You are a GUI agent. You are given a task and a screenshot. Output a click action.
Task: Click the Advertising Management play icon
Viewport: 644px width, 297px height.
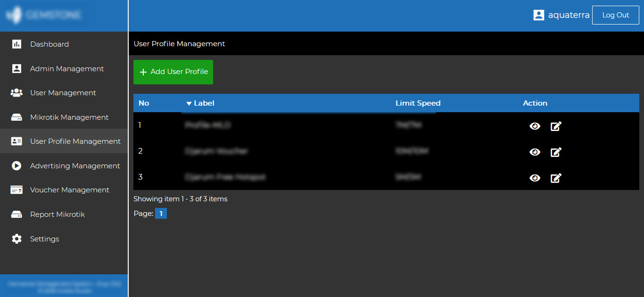pyautogui.click(x=17, y=166)
